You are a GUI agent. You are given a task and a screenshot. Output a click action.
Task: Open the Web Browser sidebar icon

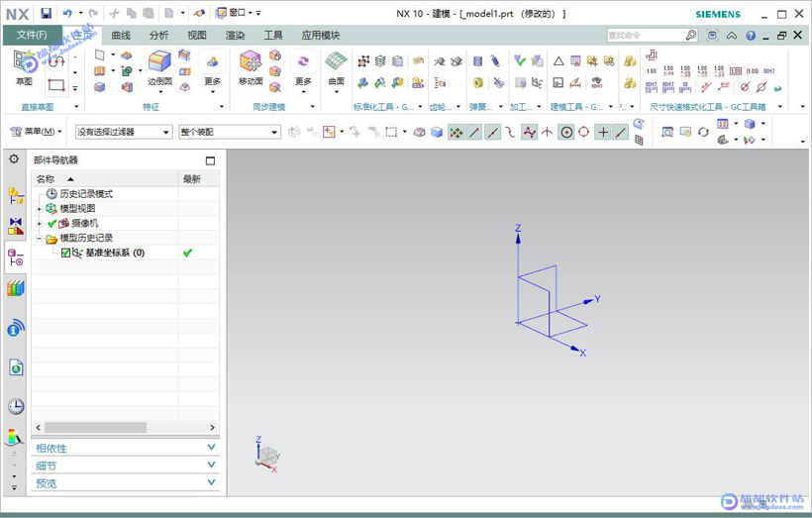16,368
